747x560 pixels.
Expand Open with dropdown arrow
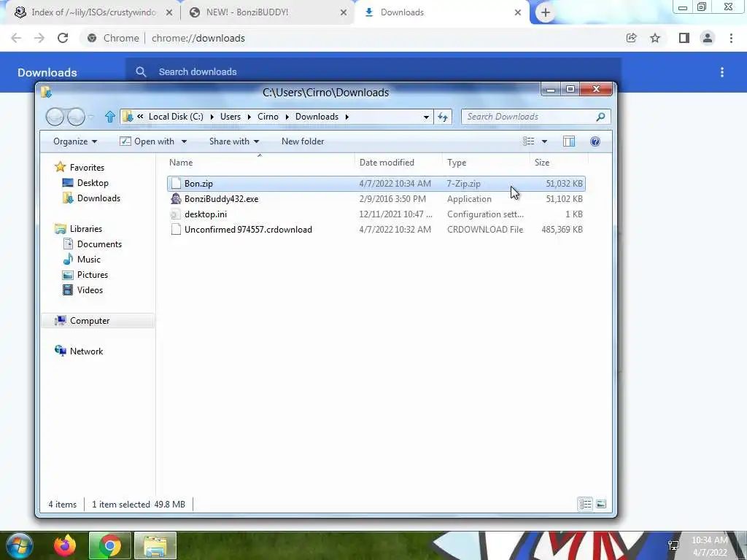(x=184, y=141)
